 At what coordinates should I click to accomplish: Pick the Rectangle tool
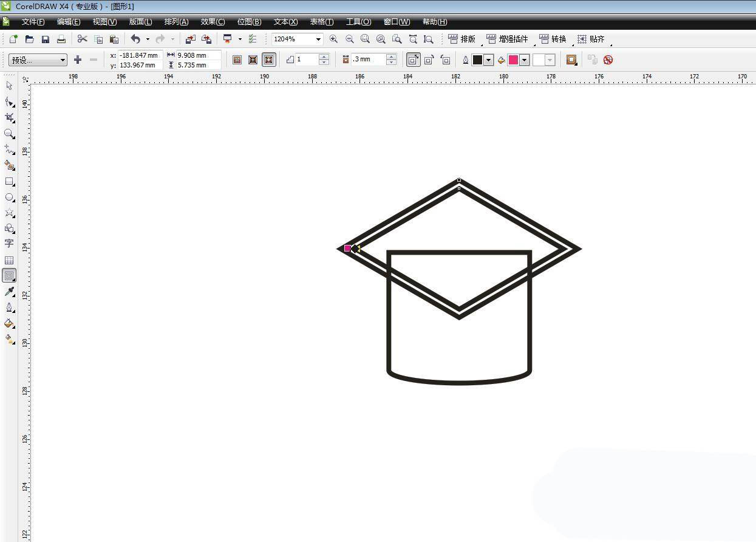(9, 181)
